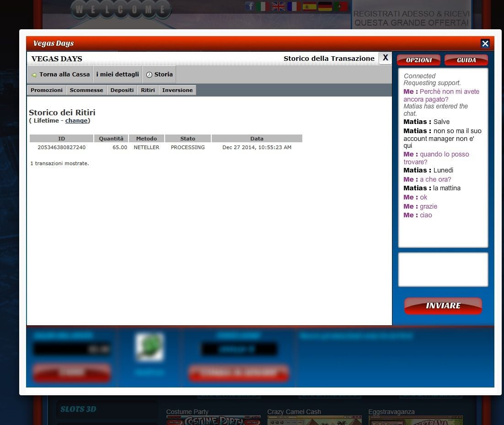Click the Facebook icon in the header

(x=250, y=6)
